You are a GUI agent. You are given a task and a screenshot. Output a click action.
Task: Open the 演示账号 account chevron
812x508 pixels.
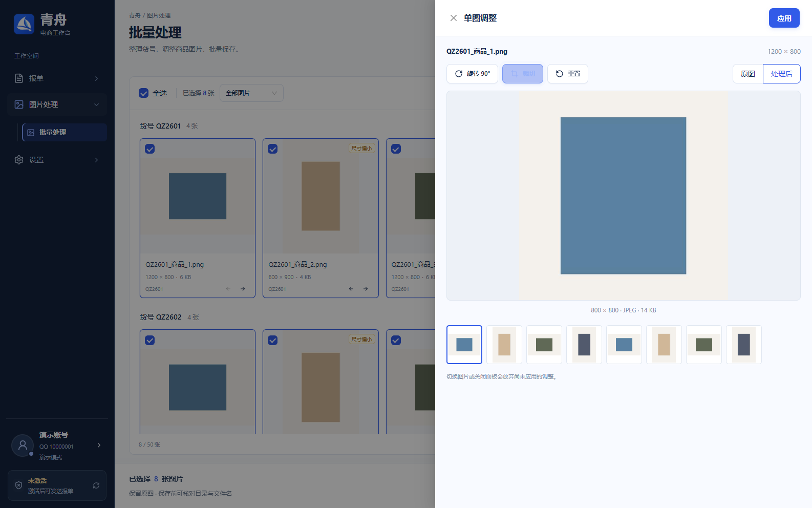(99, 446)
